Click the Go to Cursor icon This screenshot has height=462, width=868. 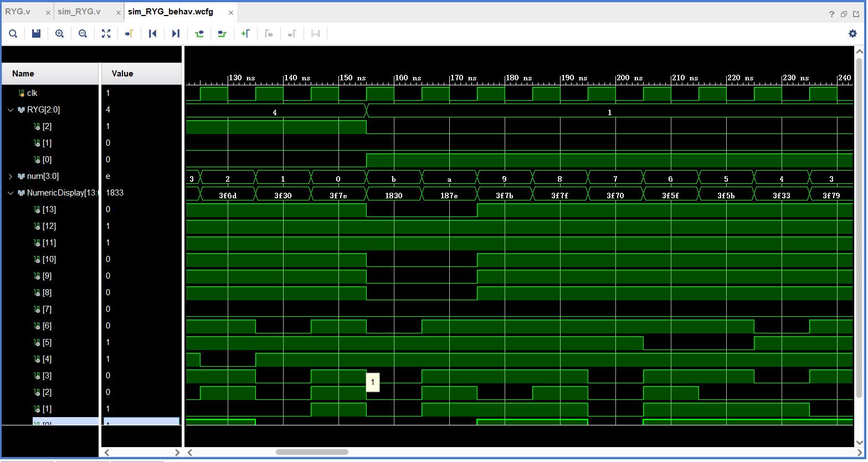pos(129,34)
